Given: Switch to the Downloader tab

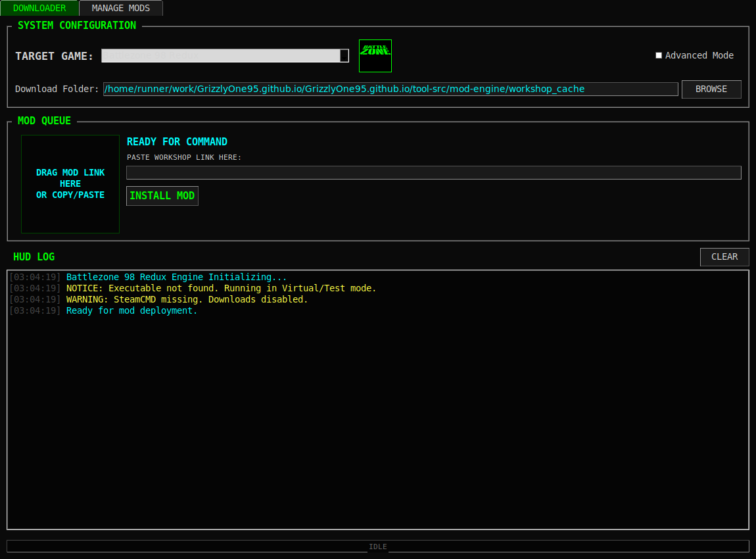Looking at the screenshot, I should (x=39, y=8).
